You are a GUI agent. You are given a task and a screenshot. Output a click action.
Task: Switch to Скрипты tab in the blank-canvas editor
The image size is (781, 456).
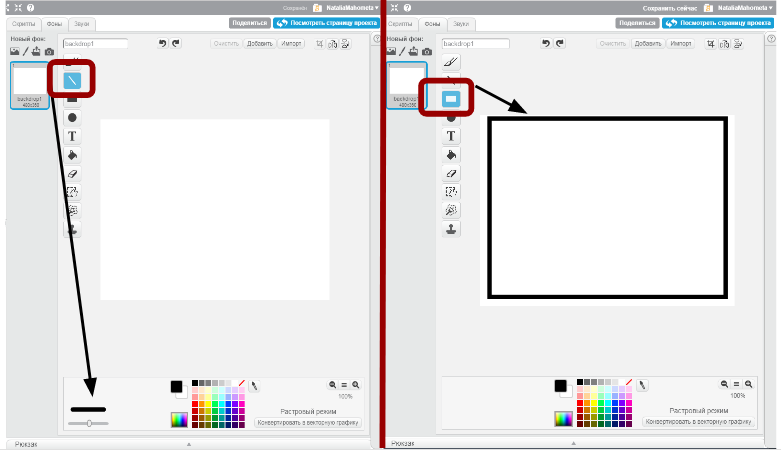coord(23,24)
